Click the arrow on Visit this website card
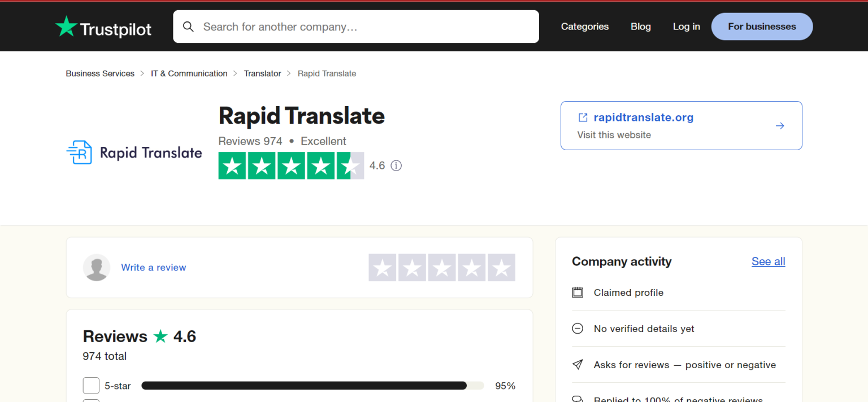868x402 pixels. [x=780, y=125]
